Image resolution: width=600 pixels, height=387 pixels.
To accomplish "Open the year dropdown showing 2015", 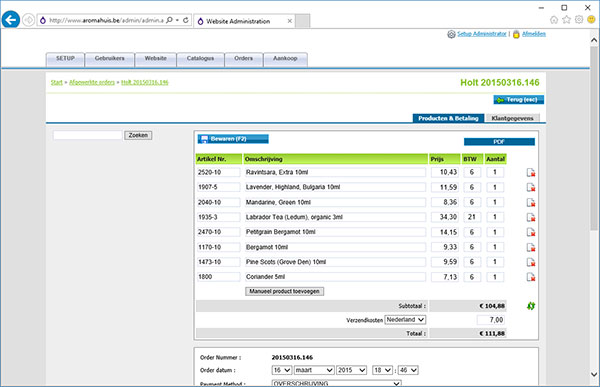I will click(352, 370).
